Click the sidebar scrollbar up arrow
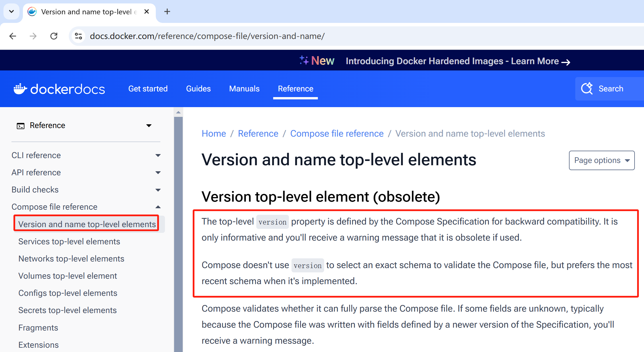Screen dimensions: 644x352 tap(178, 112)
